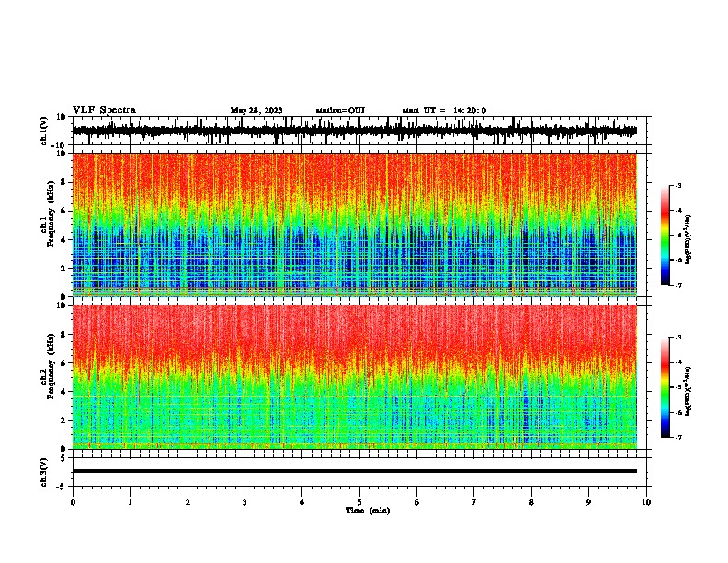
Task: Click the ch.3 flat black voltage trace
Action: pos(355,471)
